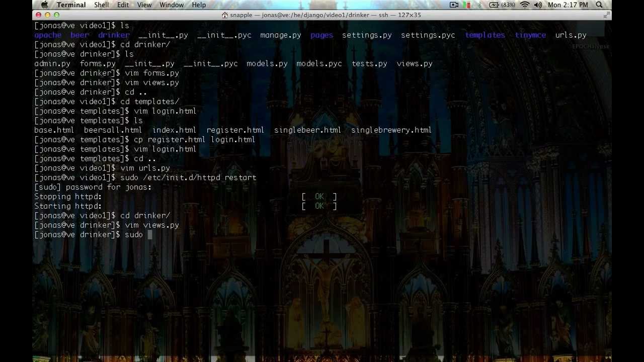Click 'base.html' in templates listing
Image resolution: width=644 pixels, height=362 pixels.
pos(54,130)
